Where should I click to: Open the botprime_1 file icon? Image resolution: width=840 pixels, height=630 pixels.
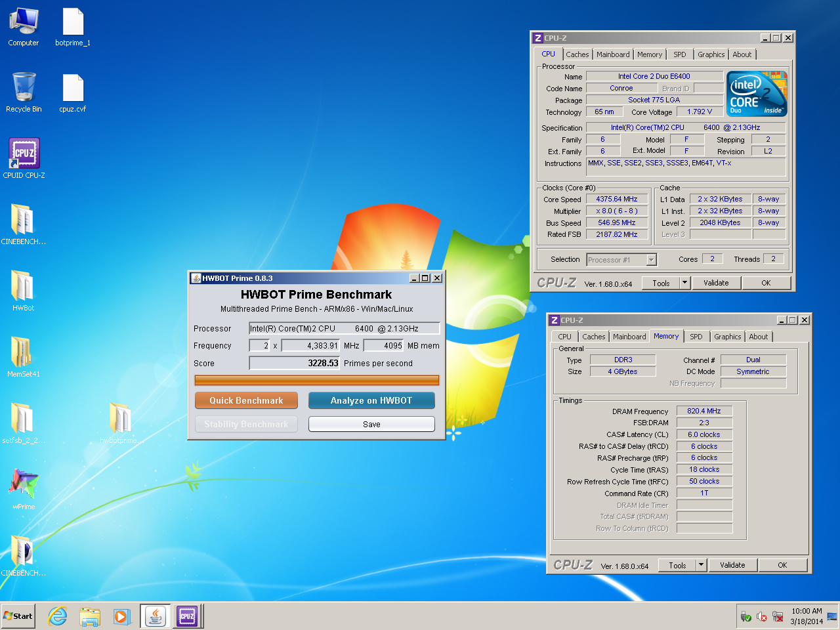[x=73, y=27]
